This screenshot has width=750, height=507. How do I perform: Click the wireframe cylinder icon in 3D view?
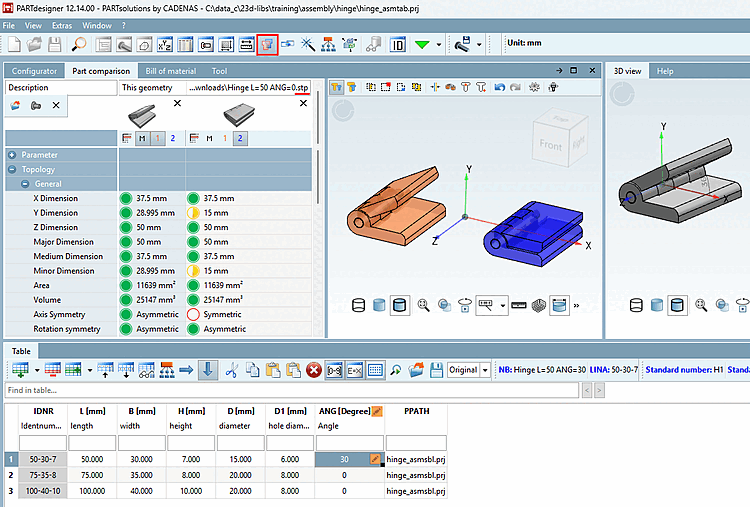pyautogui.click(x=636, y=305)
